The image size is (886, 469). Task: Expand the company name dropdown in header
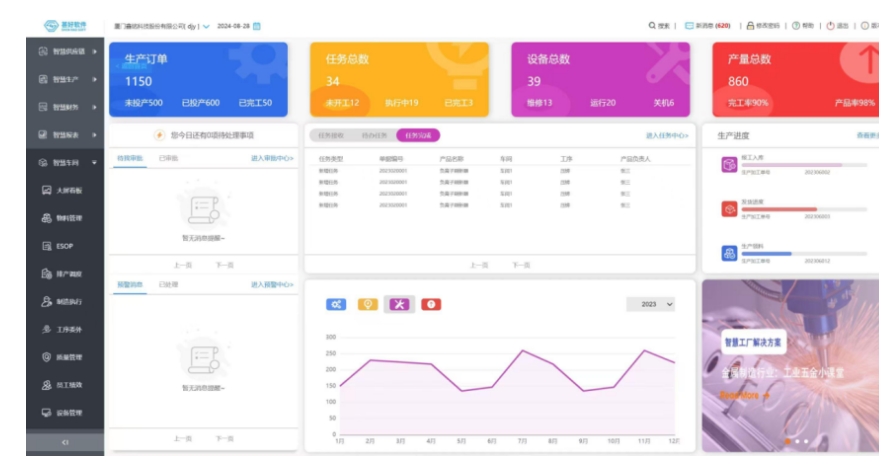(x=206, y=26)
